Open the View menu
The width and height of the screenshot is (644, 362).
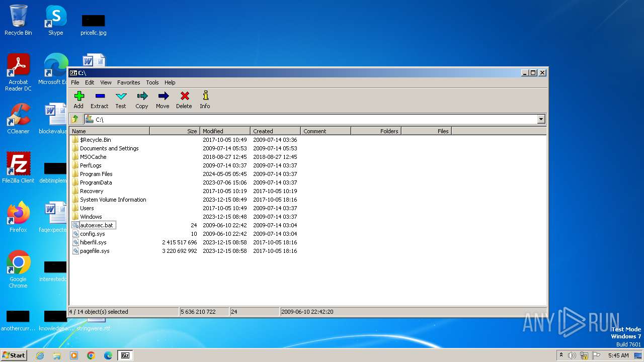106,82
